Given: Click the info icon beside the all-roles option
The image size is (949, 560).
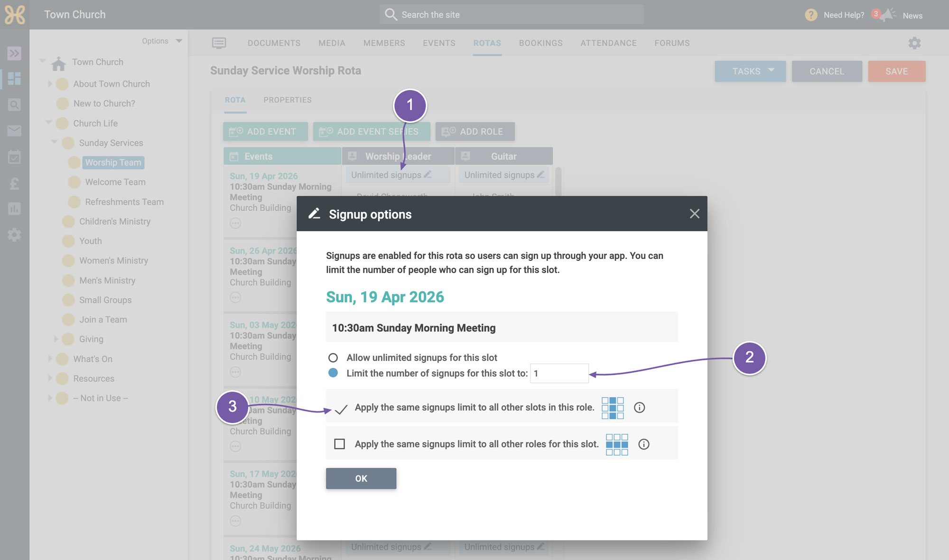Looking at the screenshot, I should (x=643, y=444).
